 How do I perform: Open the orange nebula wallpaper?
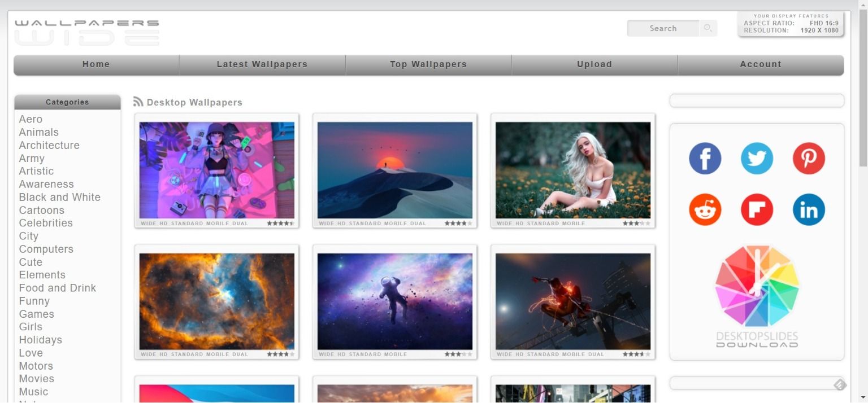pyautogui.click(x=217, y=301)
